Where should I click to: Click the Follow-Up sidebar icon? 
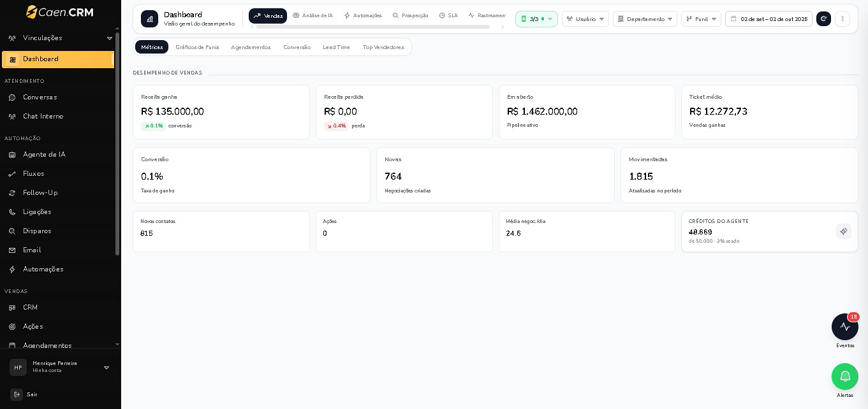point(12,193)
